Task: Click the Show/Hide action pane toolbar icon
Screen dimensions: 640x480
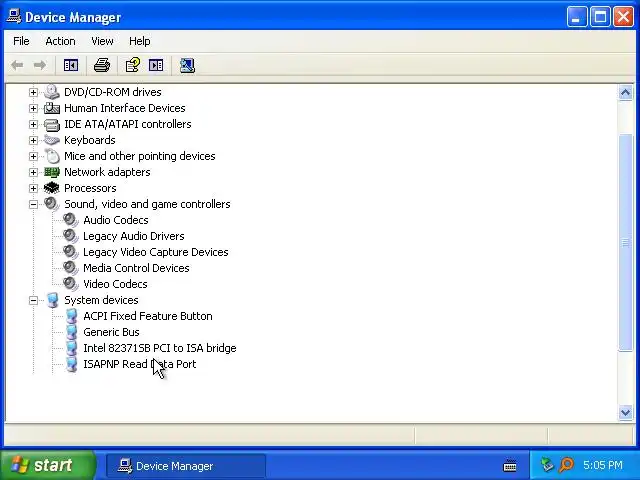Action: point(156,65)
